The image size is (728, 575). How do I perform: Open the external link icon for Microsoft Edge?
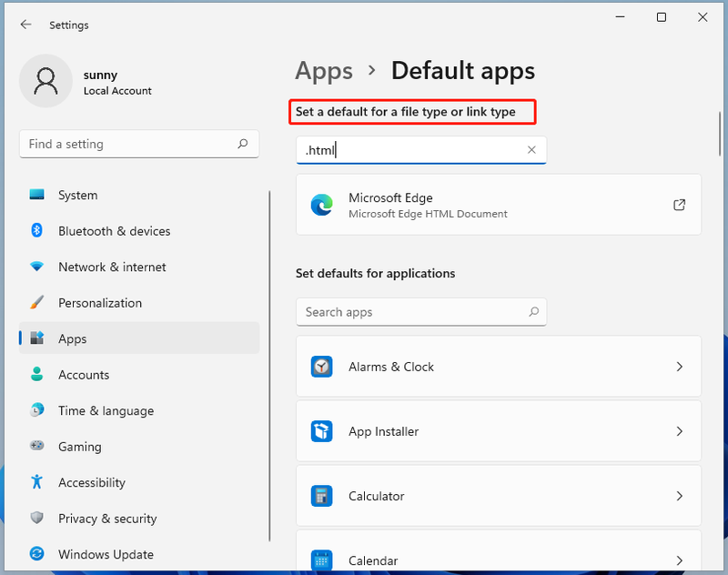(679, 205)
